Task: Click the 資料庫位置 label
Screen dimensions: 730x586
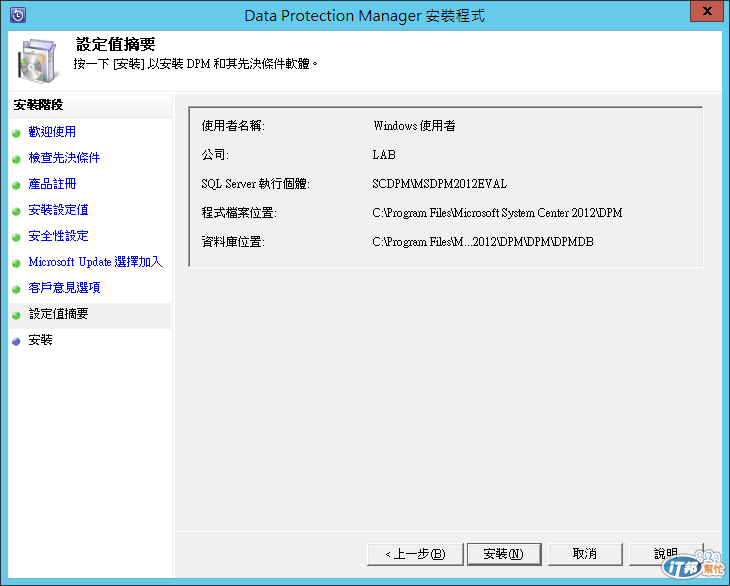Action: coord(233,242)
